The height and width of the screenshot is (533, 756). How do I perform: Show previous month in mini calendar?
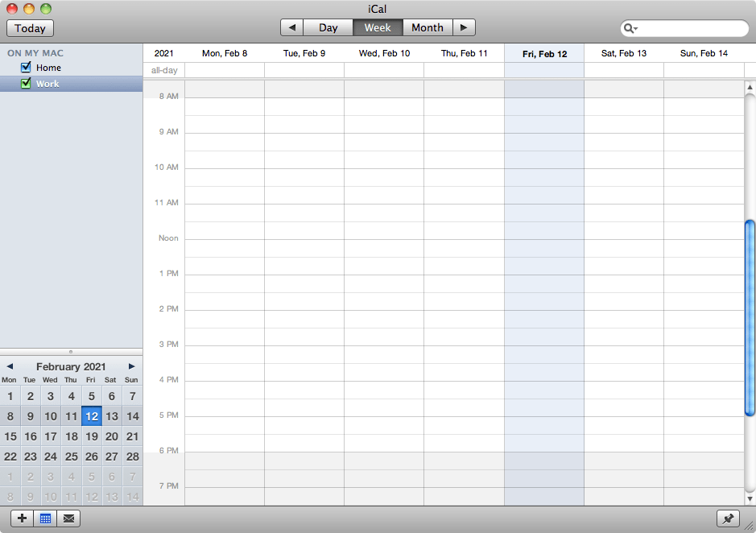click(10, 366)
